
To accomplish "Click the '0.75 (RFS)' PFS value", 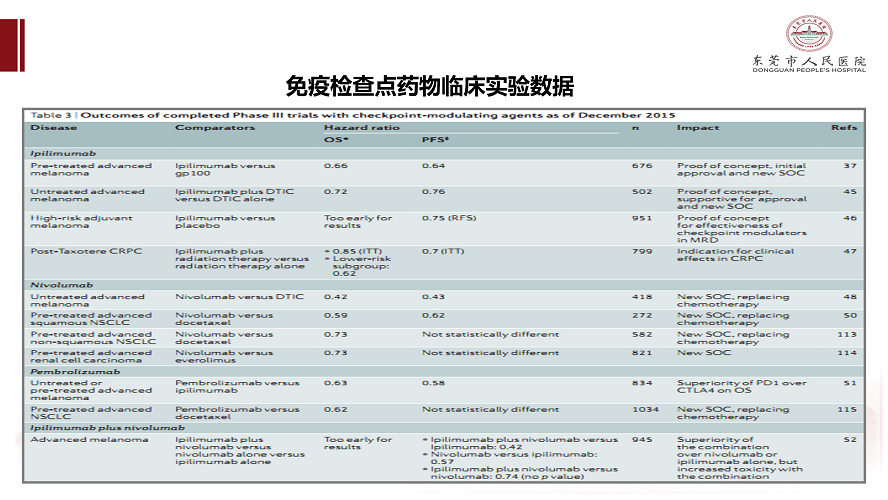I will 449,218.
